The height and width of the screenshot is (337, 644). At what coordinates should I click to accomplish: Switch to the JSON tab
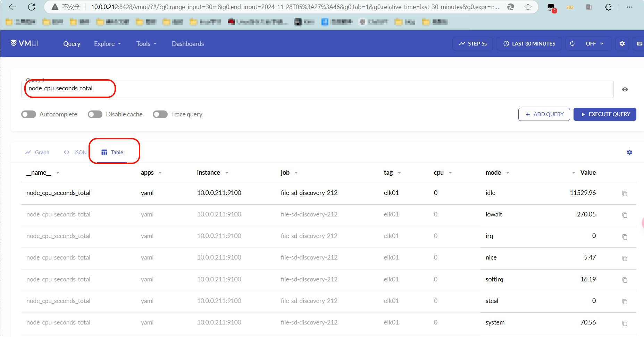point(75,153)
